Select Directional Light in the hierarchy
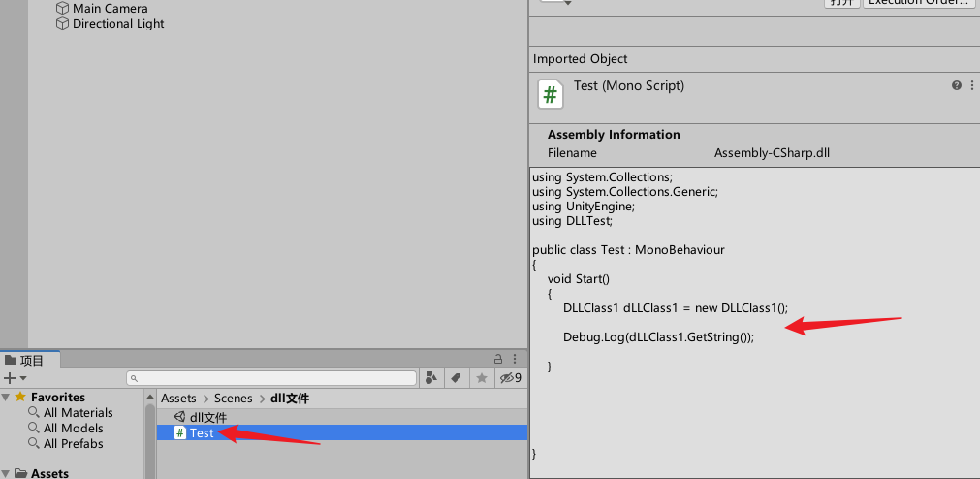The height and width of the screenshot is (479, 980). pyautogui.click(x=118, y=24)
